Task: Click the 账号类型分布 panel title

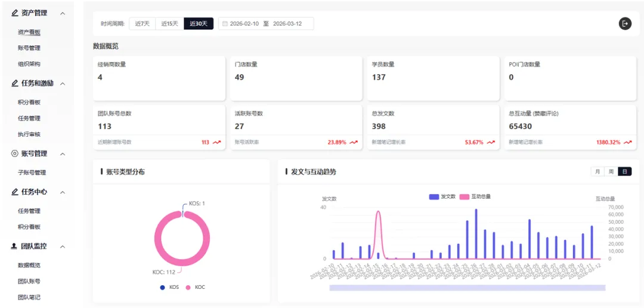Action: tap(125, 172)
